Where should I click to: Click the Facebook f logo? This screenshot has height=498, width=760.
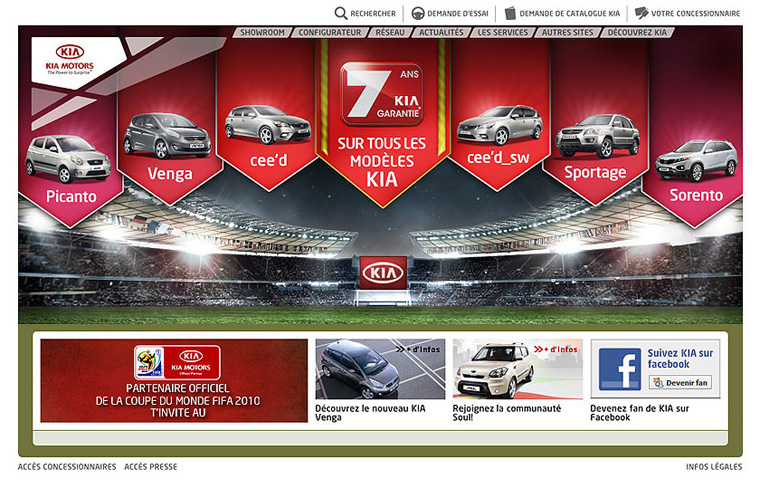619,369
